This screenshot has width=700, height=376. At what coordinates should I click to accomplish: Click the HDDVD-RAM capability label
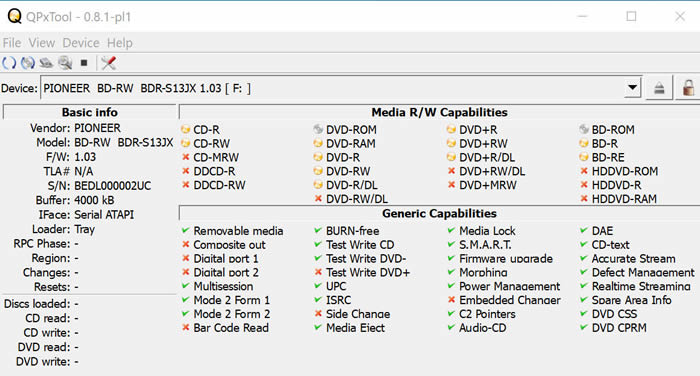[x=624, y=199]
